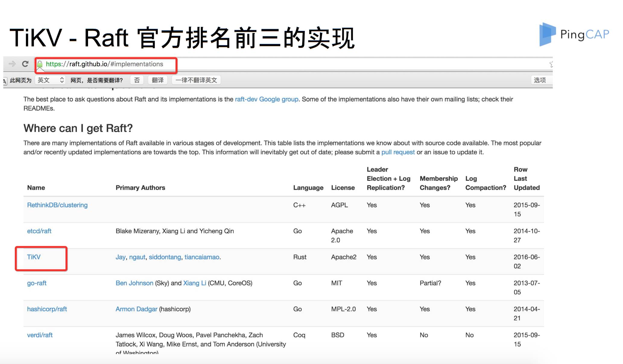Click the PingCAP logo

574,34
